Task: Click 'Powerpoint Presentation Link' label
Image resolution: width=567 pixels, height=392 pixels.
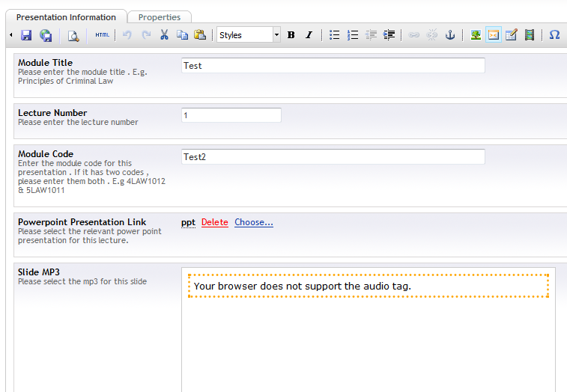Action: point(82,222)
